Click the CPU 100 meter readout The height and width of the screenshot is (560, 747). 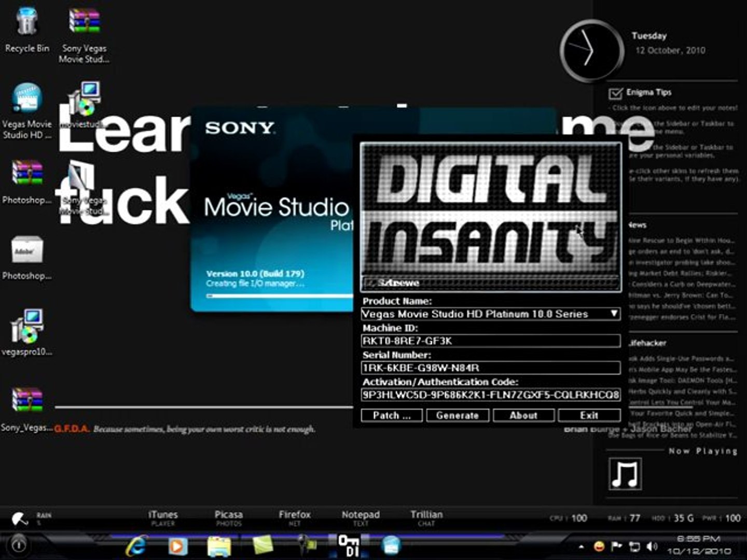tap(569, 518)
